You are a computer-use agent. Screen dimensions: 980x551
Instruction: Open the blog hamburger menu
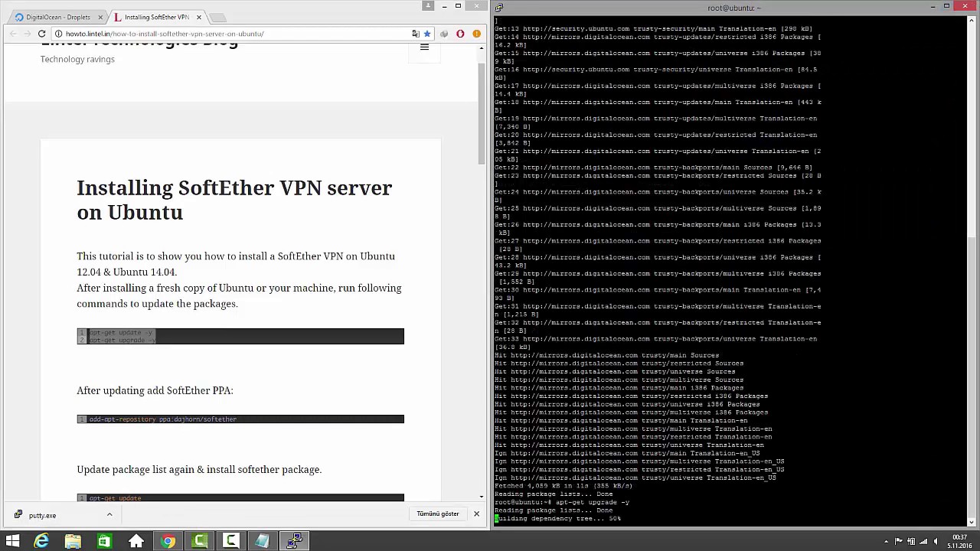(424, 47)
